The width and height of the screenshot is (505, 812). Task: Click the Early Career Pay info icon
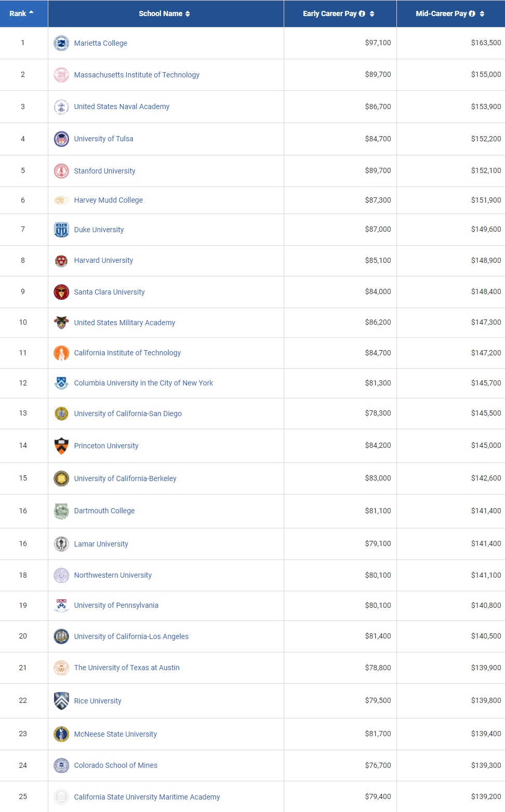362,14
